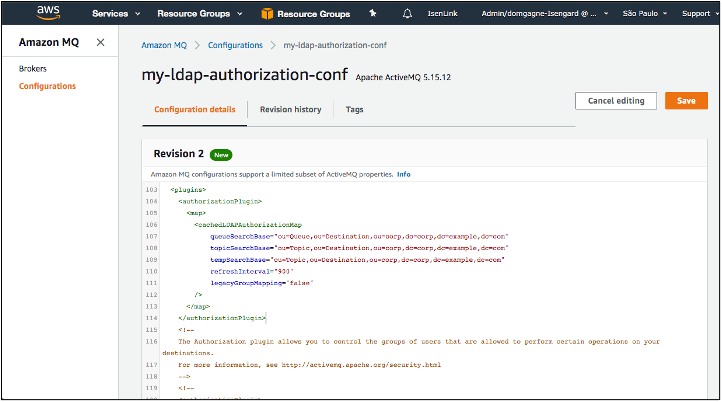
Task: Go to the Amazon MQ breadcrumb link
Action: [164, 45]
